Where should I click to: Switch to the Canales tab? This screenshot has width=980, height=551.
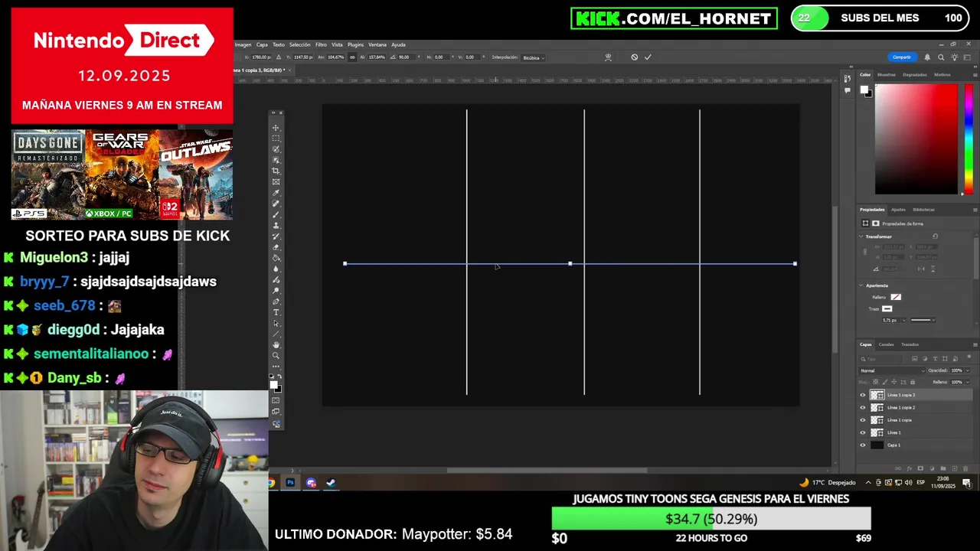[886, 344]
